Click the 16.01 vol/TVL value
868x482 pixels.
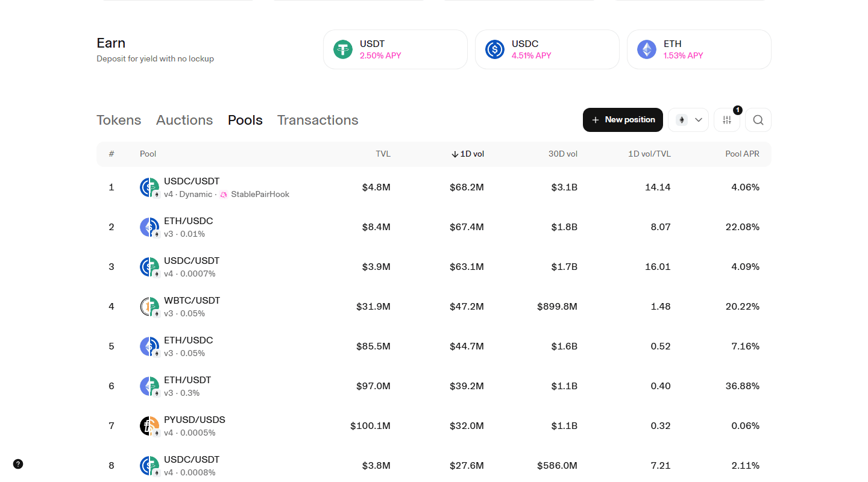tap(658, 267)
